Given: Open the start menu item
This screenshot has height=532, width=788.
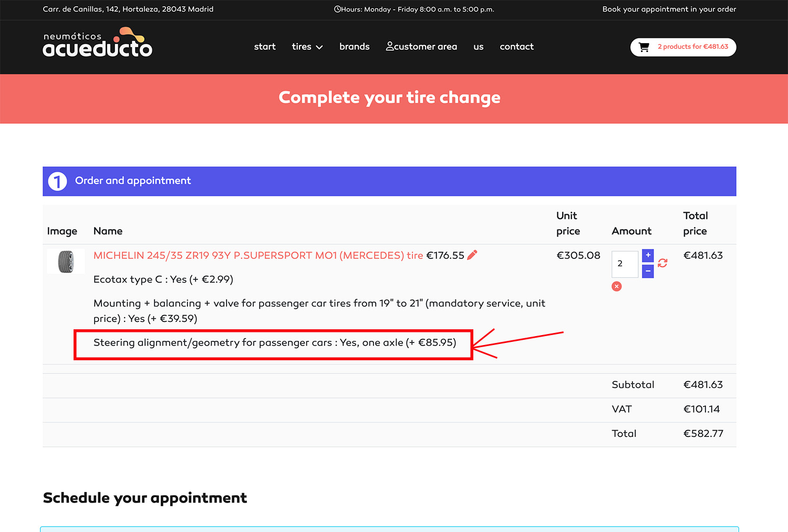Looking at the screenshot, I should coord(265,47).
